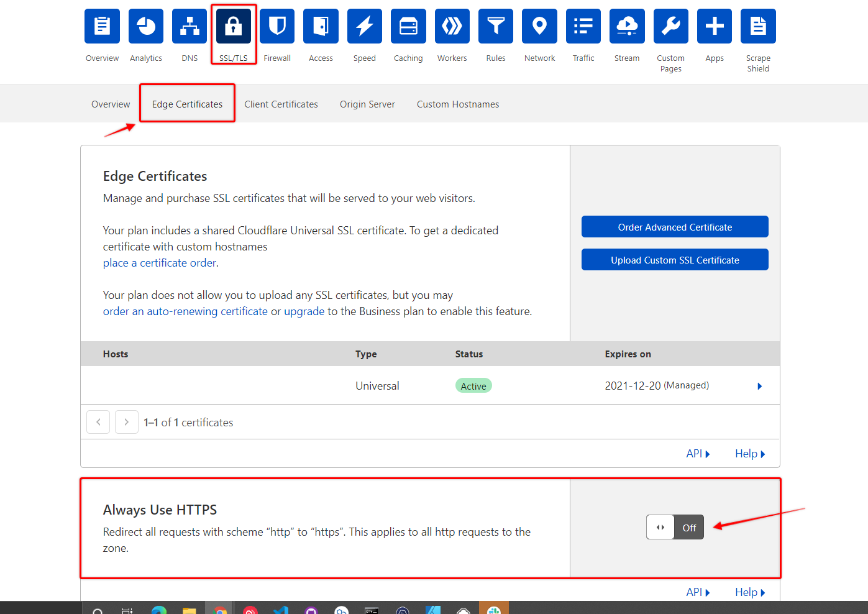This screenshot has height=614, width=868.
Task: Click the '1–1 of 1 certificates' text
Action: click(x=188, y=423)
